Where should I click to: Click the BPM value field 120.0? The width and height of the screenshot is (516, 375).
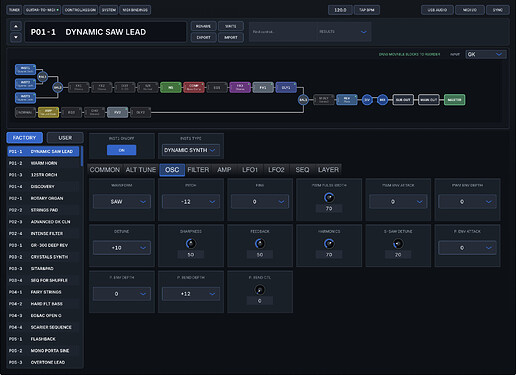pos(340,10)
